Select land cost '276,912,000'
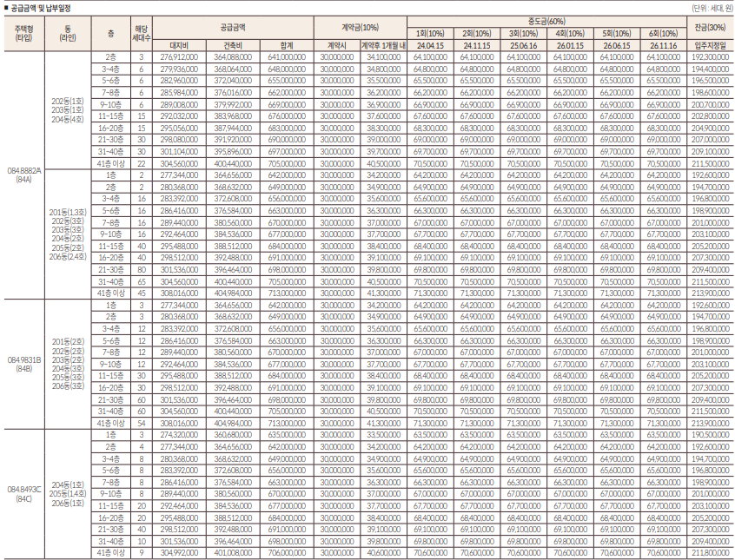735x560 pixels. [179, 57]
